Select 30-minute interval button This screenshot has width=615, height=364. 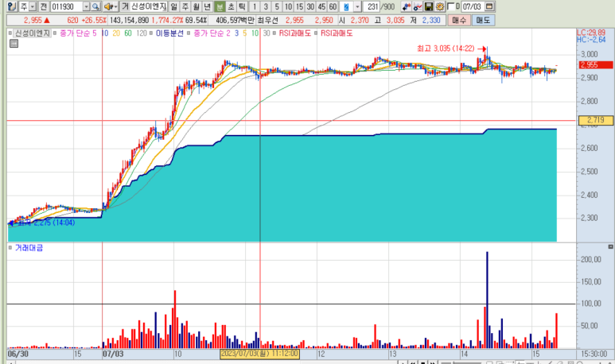tap(310, 6)
